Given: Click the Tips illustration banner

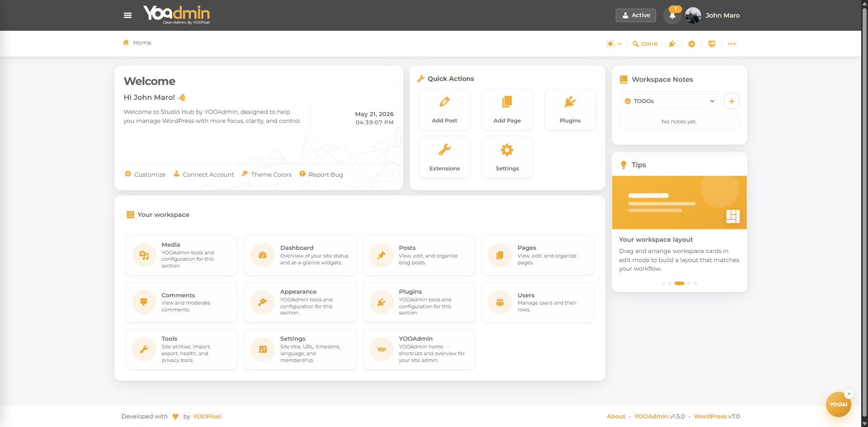Looking at the screenshot, I should [679, 202].
